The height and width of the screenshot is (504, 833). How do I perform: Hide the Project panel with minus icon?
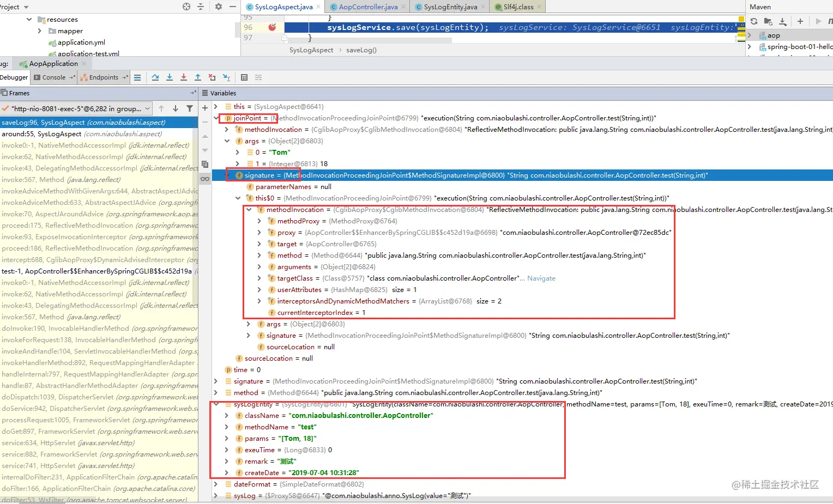click(233, 7)
